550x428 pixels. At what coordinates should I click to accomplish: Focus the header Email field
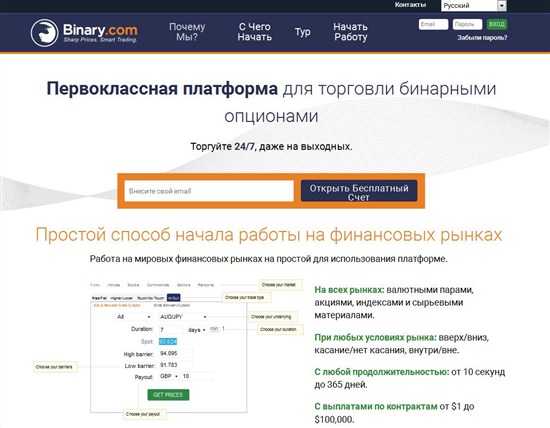click(433, 24)
